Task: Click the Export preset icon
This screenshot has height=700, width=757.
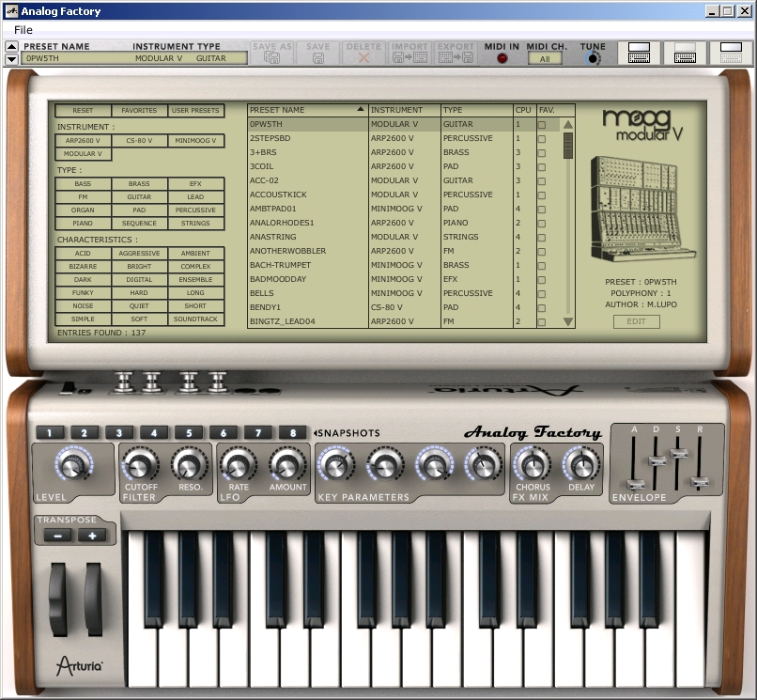Action: pos(456,58)
